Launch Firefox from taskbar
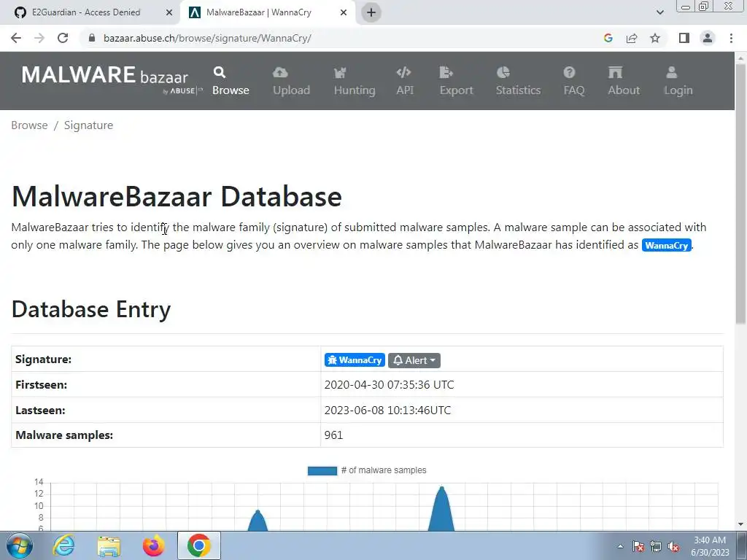Image resolution: width=747 pixels, height=560 pixels. pyautogui.click(x=153, y=545)
